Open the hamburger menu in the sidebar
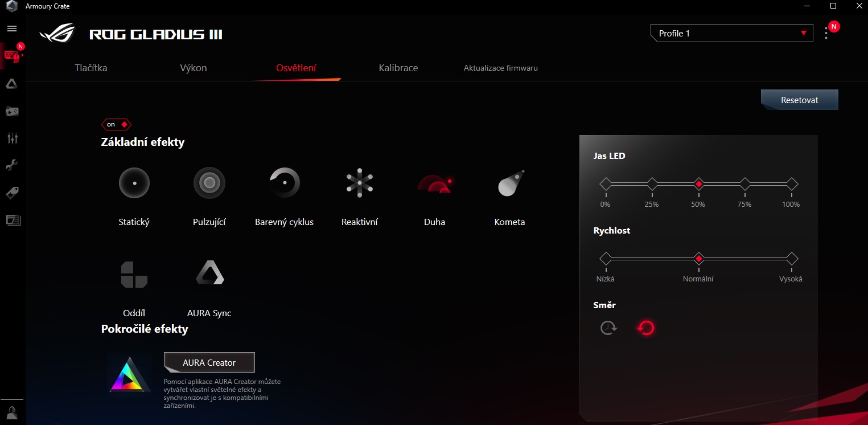The height and width of the screenshot is (425, 868). pyautogui.click(x=12, y=28)
